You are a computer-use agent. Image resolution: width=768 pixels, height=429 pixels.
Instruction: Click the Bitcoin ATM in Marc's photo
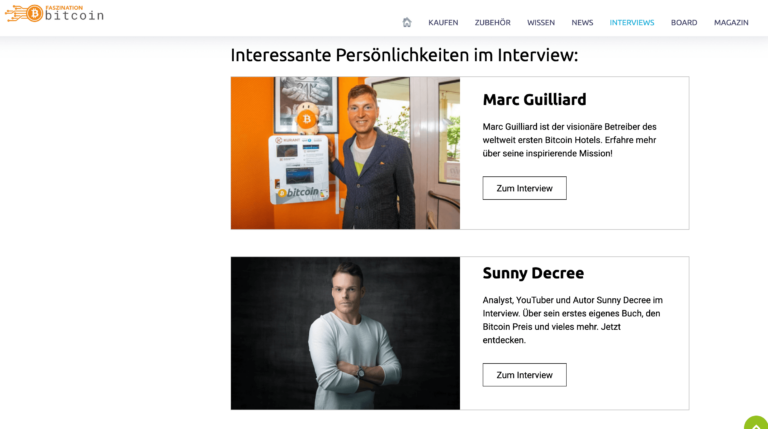tap(299, 169)
